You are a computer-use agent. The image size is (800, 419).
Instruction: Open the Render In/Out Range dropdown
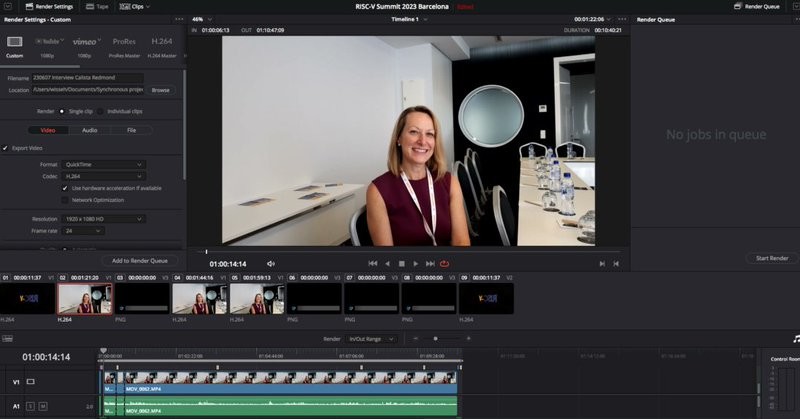(370, 339)
